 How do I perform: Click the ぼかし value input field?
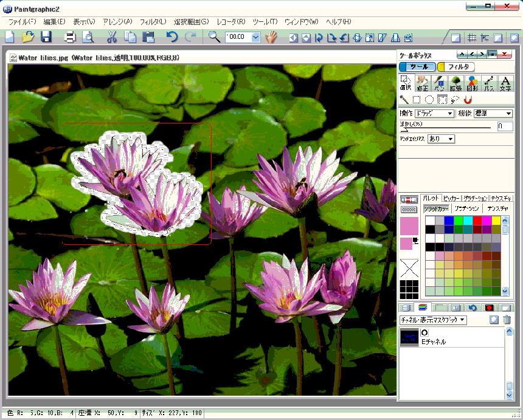(505, 126)
